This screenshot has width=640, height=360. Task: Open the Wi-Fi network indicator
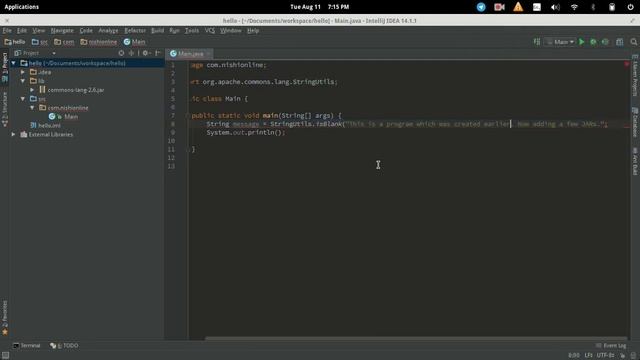point(574,7)
